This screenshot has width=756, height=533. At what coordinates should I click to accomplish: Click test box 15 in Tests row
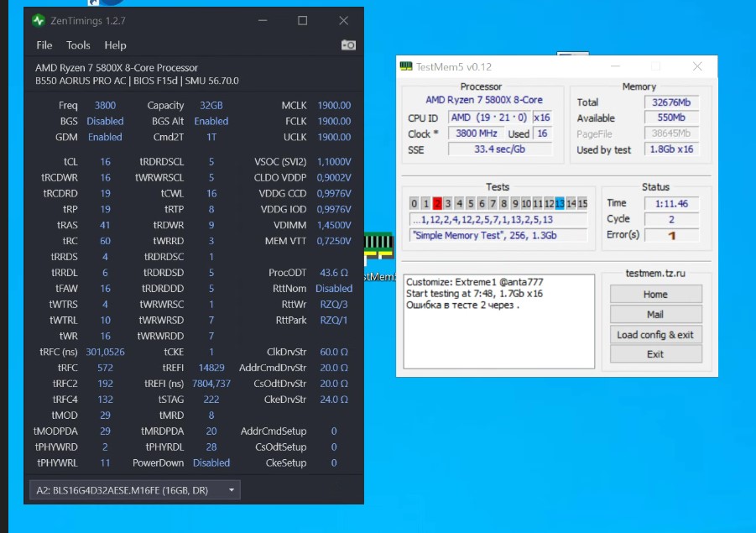(582, 204)
